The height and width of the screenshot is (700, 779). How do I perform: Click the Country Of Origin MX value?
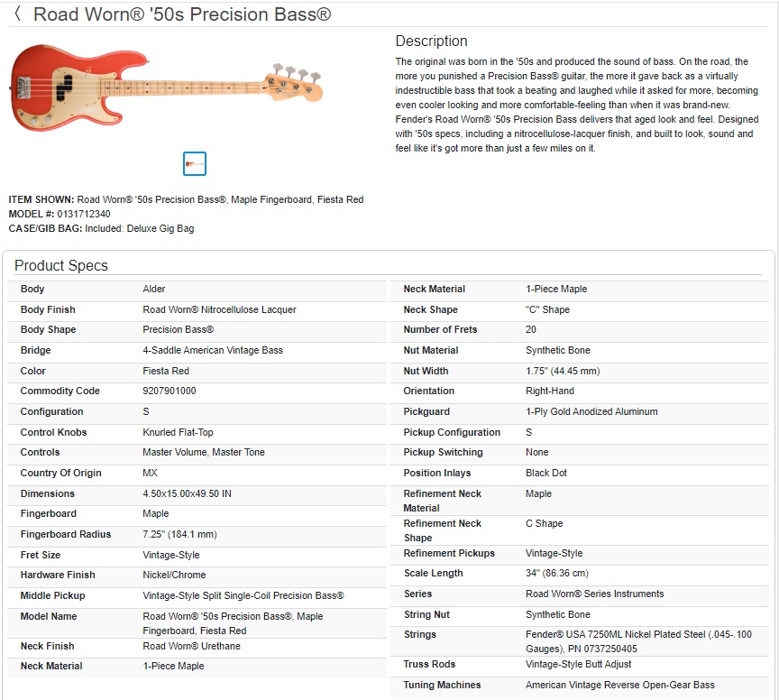150,473
